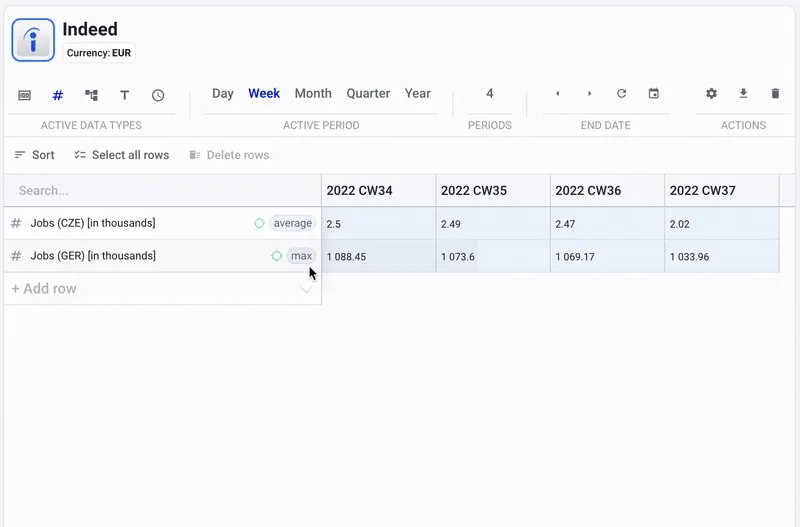Select the 2022 CW36 column header
This screenshot has width=800, height=527.
tap(607, 190)
